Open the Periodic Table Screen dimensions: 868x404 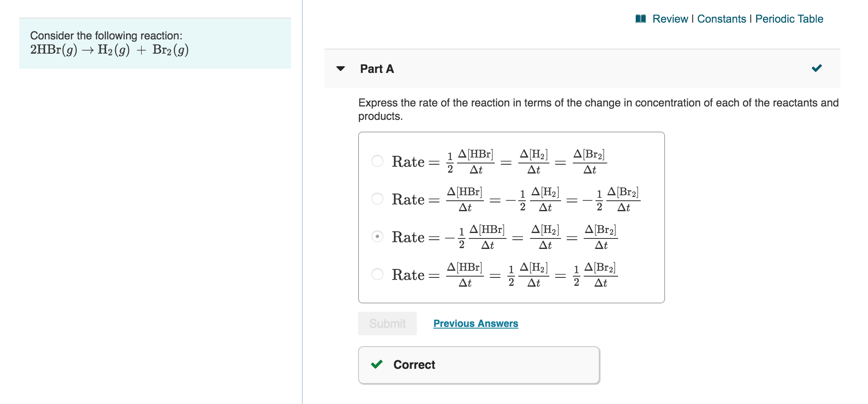tap(788, 18)
